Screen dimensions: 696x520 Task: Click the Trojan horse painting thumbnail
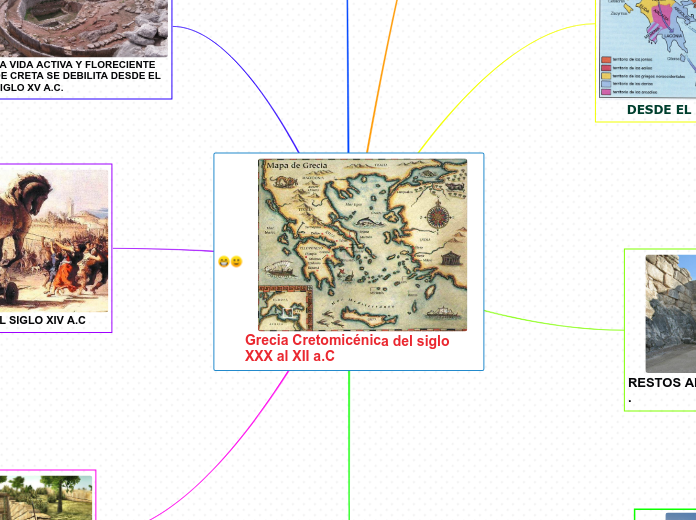(54, 241)
